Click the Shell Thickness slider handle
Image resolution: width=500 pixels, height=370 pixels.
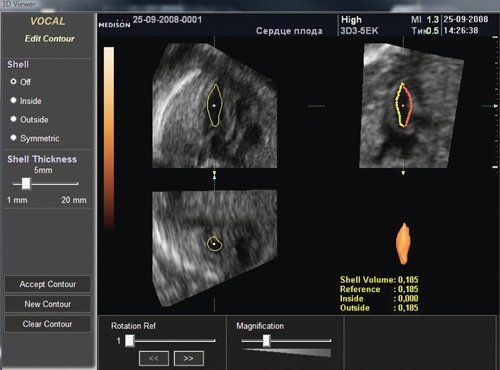26,184
